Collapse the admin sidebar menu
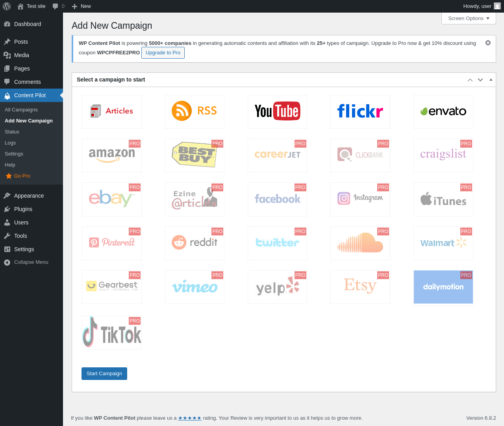The image size is (504, 426). point(31,262)
